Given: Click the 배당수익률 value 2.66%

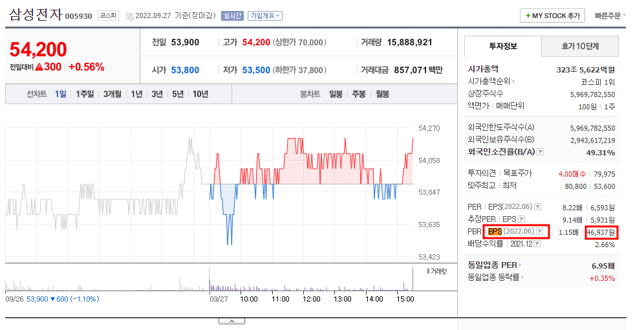Looking at the screenshot, I should [605, 245].
